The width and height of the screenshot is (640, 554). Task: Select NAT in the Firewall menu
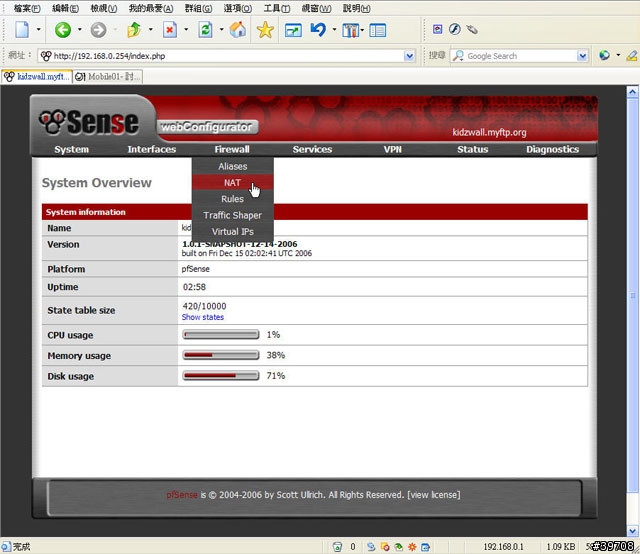click(232, 182)
